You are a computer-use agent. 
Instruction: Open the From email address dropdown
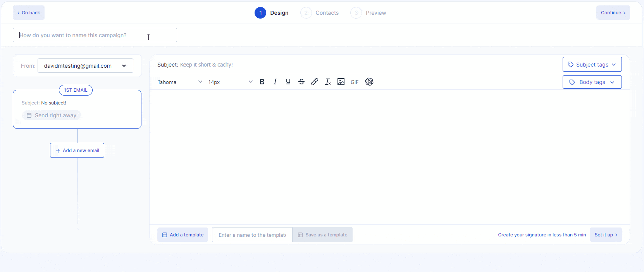pos(85,66)
